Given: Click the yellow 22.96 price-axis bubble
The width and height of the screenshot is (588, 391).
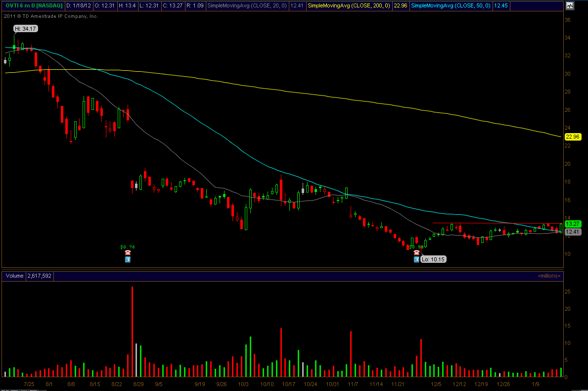Looking at the screenshot, I should tap(573, 137).
